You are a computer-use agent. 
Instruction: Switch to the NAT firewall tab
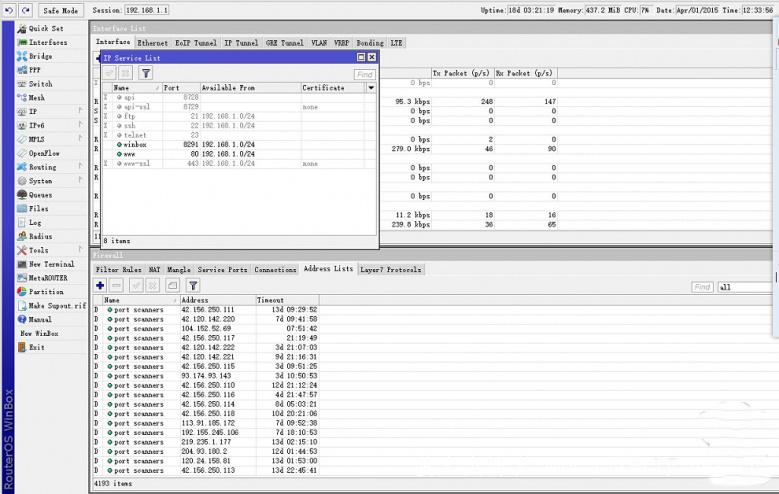[155, 269]
